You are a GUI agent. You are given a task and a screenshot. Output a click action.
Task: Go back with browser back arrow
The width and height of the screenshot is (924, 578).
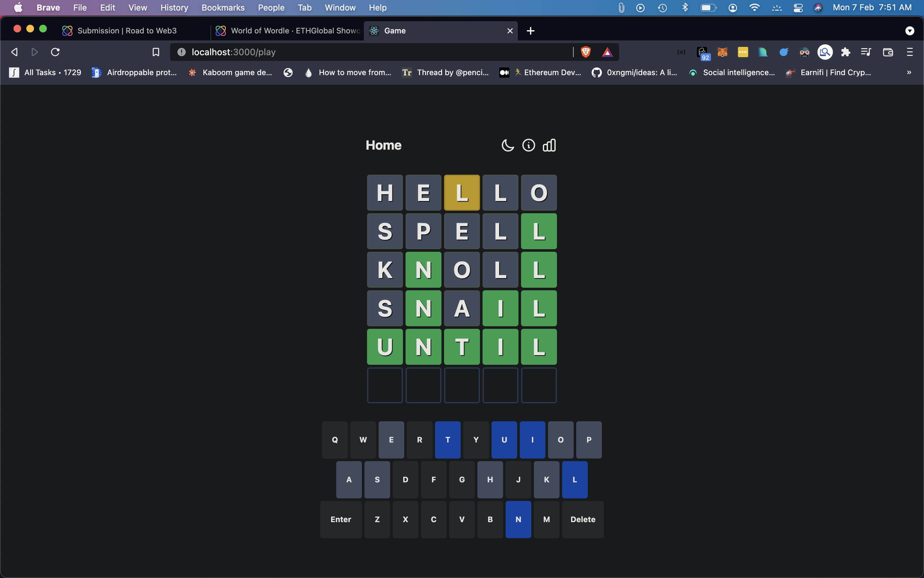pyautogui.click(x=14, y=52)
